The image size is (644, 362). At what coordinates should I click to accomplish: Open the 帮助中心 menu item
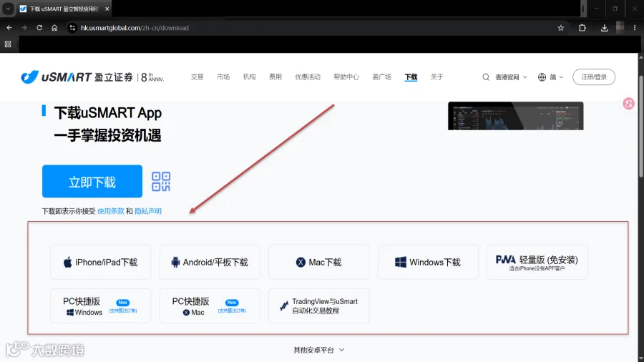click(346, 77)
